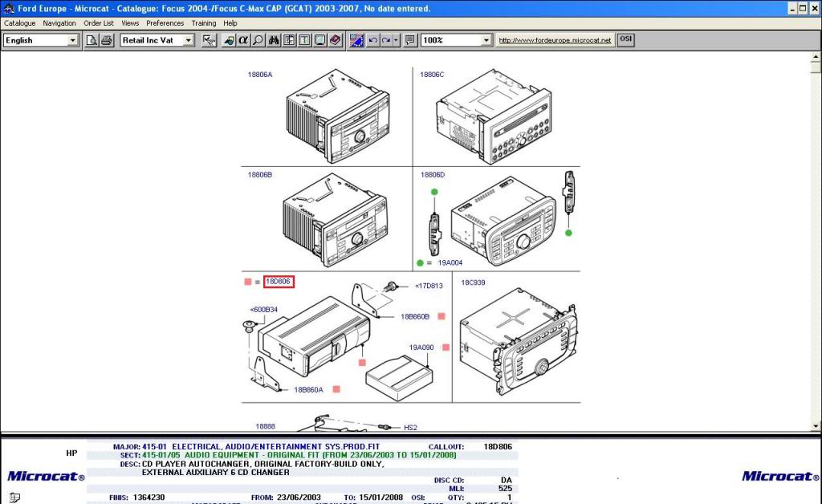Click the alpha symbol toolbar icon
Image resolution: width=822 pixels, height=504 pixels.
243,40
